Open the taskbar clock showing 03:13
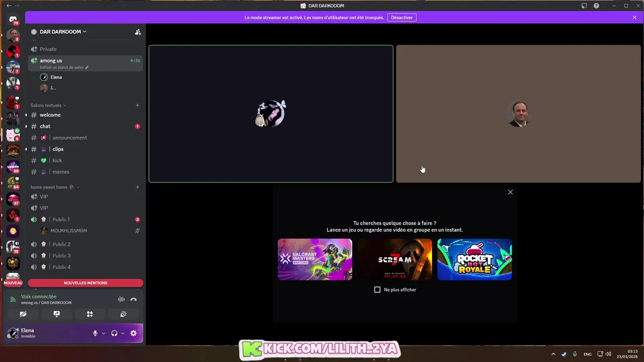Image resolution: width=644 pixels, height=362 pixels. point(628,354)
